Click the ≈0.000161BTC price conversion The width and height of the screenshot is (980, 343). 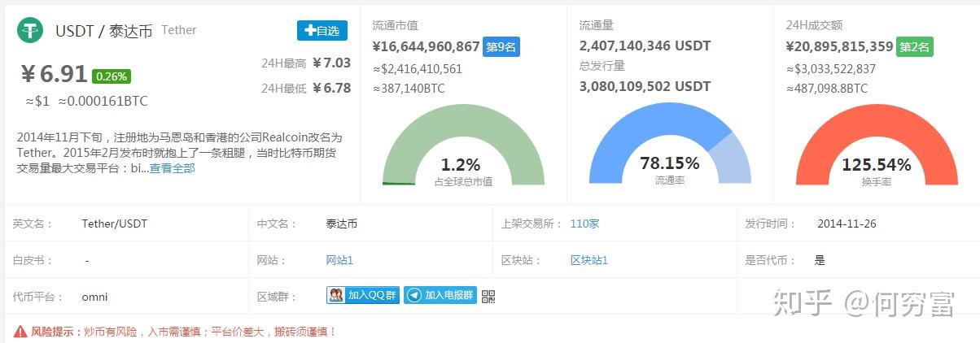[103, 102]
